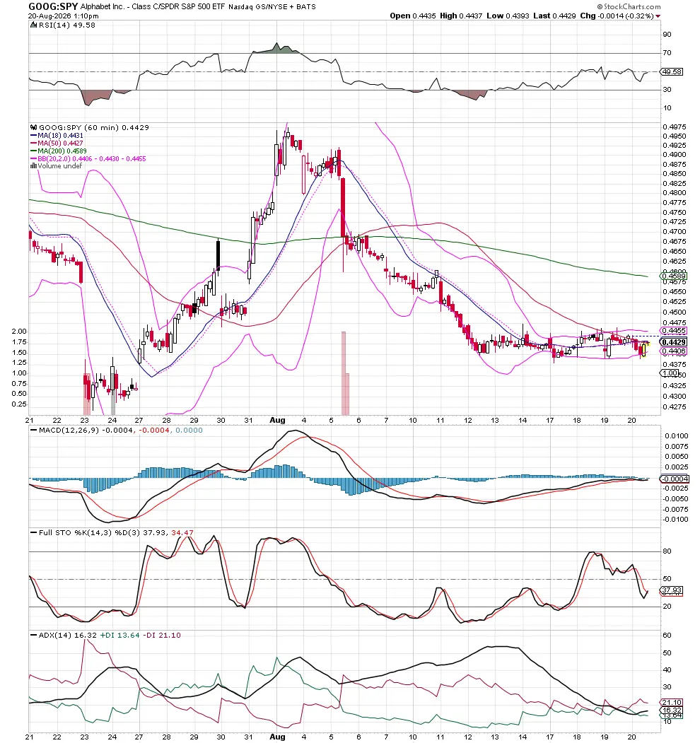Click the 80 level label on stochastic axis
The width and height of the screenshot is (700, 743).
(x=667, y=551)
